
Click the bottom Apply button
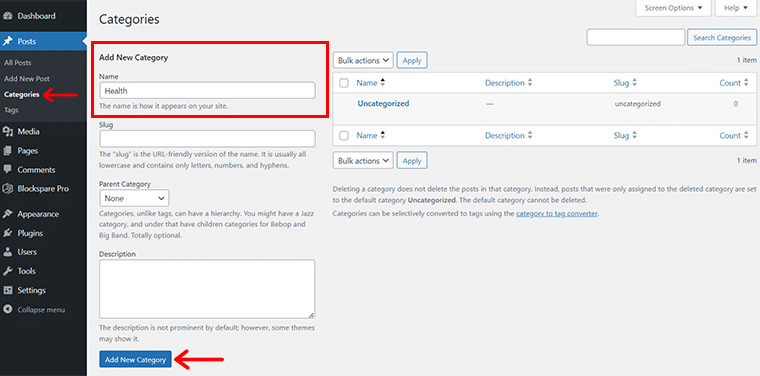click(x=412, y=161)
